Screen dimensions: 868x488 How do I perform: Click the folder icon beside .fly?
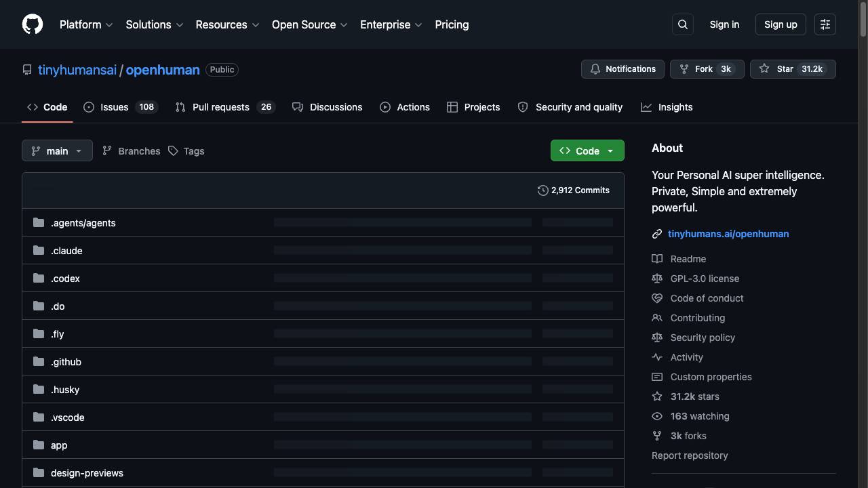[39, 333]
